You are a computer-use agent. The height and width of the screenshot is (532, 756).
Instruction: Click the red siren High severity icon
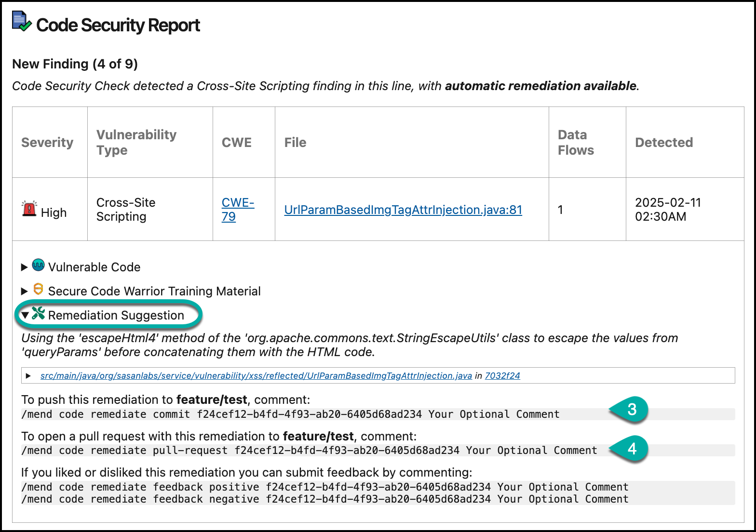(x=29, y=209)
